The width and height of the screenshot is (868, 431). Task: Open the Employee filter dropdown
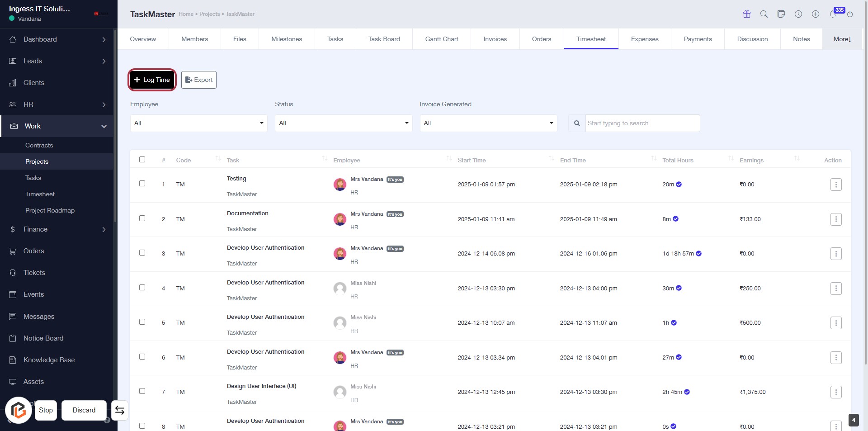pyautogui.click(x=198, y=123)
